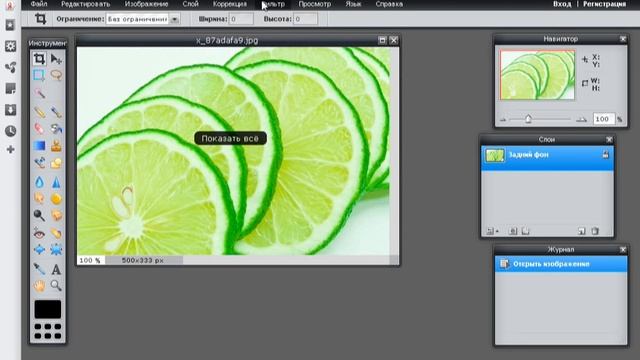Open the Редактировать menu

coord(86,4)
